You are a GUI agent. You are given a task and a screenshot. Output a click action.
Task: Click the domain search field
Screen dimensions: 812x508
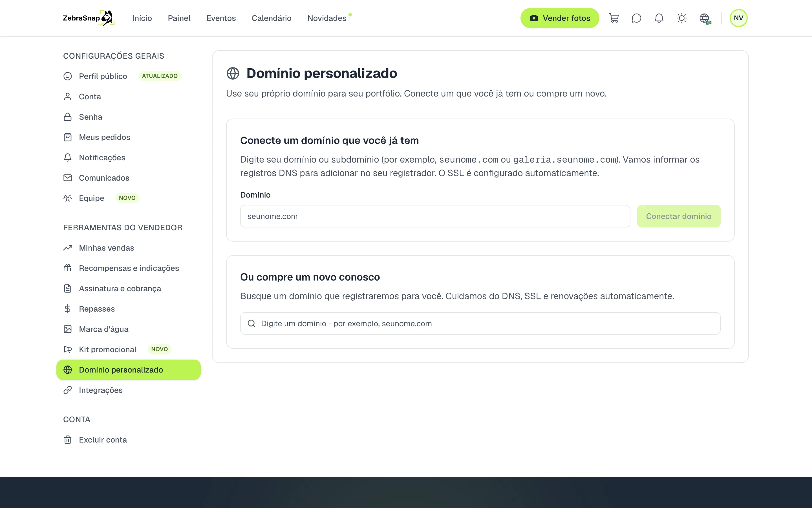(x=480, y=323)
